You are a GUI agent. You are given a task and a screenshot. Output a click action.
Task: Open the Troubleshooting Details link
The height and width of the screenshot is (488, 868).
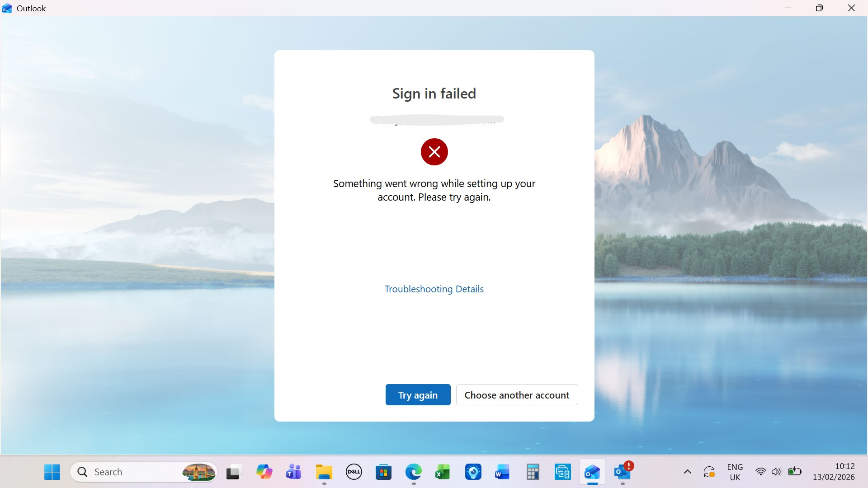(x=434, y=289)
